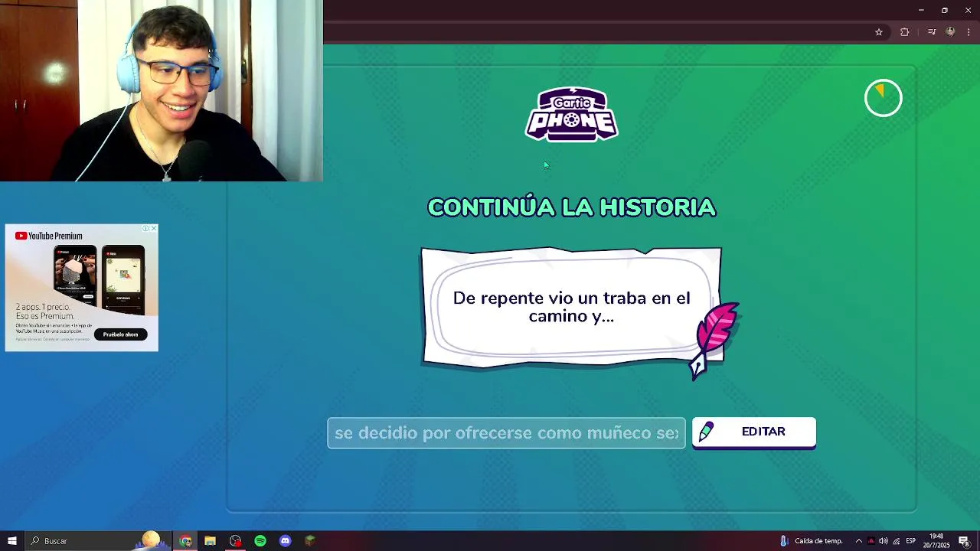
Task: Click the YouTube Premium logo in the ad
Action: click(x=48, y=236)
